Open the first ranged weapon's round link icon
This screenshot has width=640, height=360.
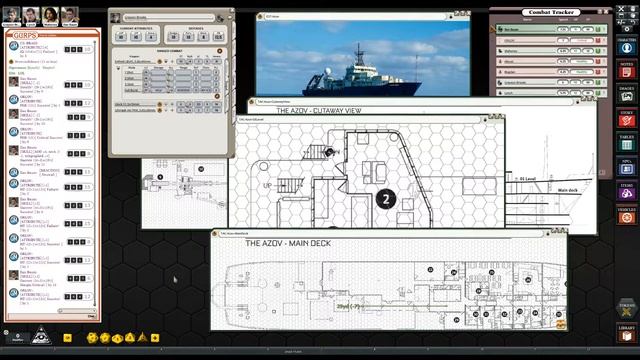[x=160, y=62]
